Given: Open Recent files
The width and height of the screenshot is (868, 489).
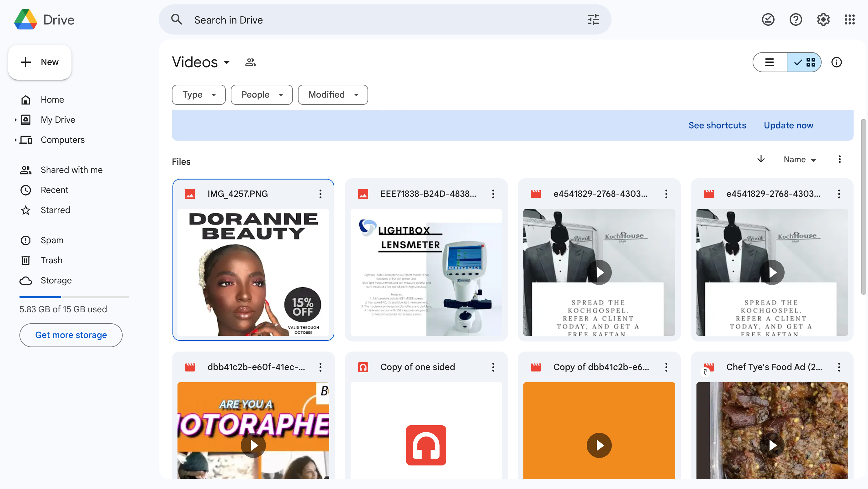Looking at the screenshot, I should click(54, 190).
